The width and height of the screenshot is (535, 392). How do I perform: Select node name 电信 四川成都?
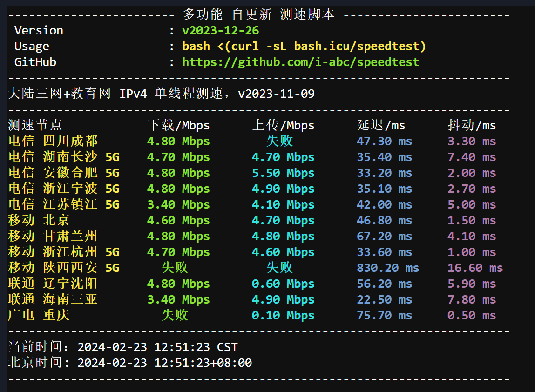click(x=53, y=141)
